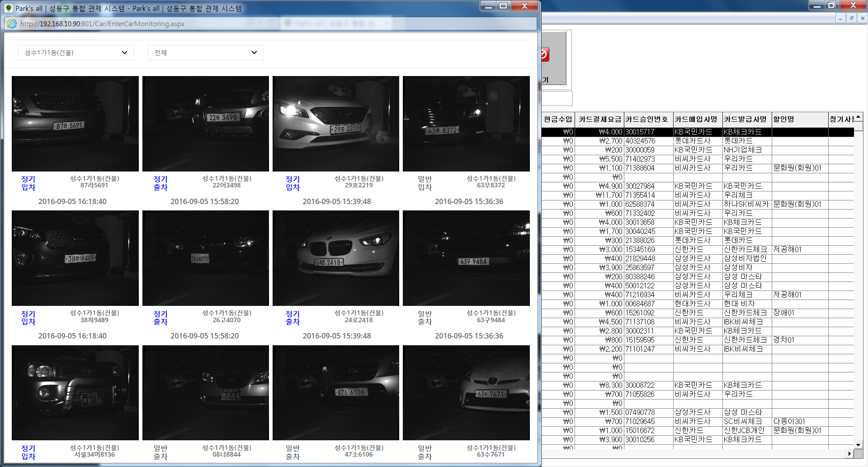Click the Internet Explorer page icon in the address bar

[12, 24]
